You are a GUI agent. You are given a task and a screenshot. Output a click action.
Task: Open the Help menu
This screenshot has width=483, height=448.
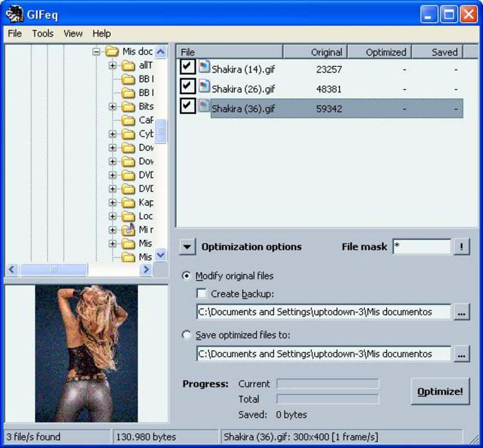102,33
